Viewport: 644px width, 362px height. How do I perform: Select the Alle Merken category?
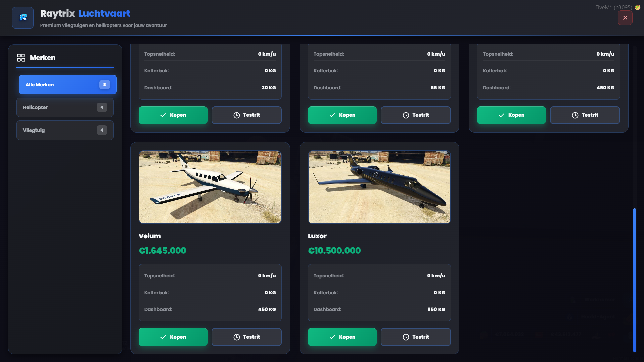[68, 85]
